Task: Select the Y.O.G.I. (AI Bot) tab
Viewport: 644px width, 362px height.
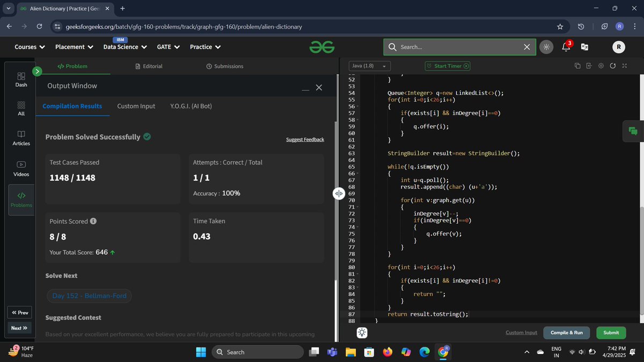Action: tap(191, 106)
